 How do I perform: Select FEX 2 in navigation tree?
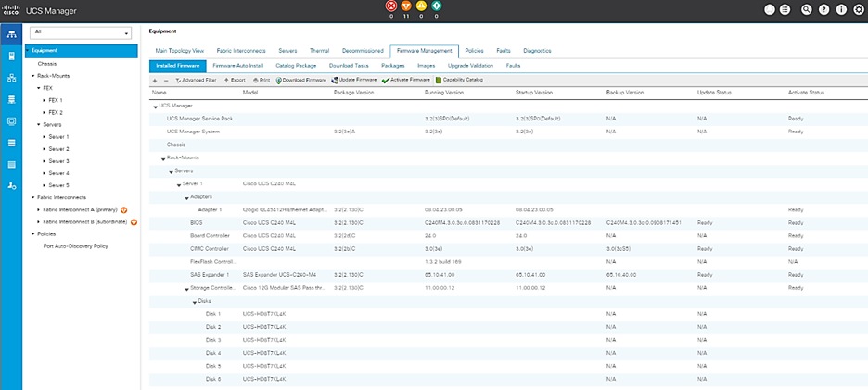click(x=56, y=112)
